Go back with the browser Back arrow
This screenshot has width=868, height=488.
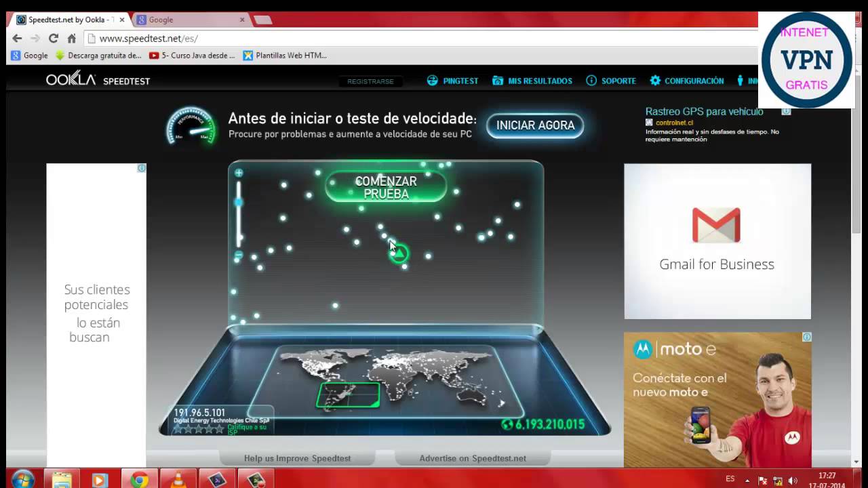[x=17, y=39]
